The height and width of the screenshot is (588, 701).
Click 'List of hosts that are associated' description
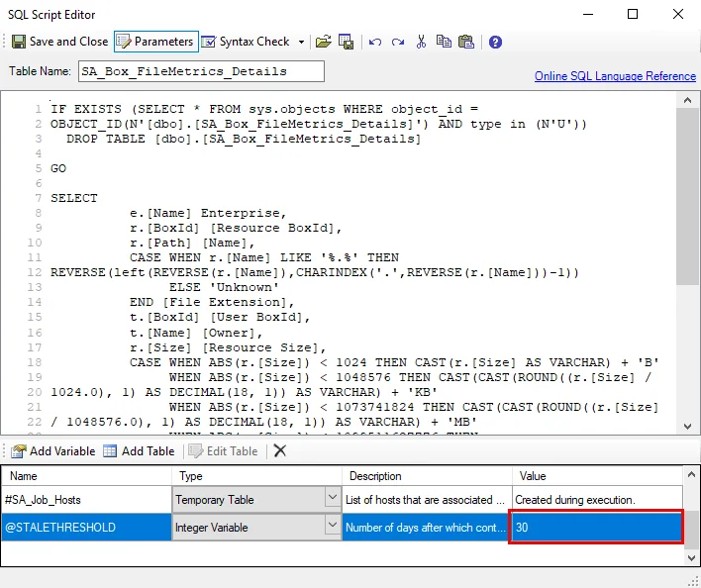click(427, 500)
